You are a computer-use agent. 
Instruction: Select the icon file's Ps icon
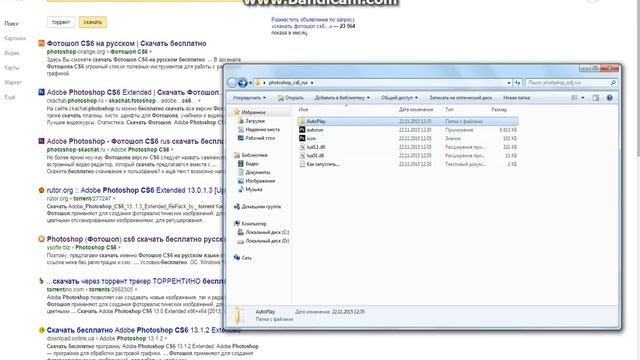pos(302,138)
